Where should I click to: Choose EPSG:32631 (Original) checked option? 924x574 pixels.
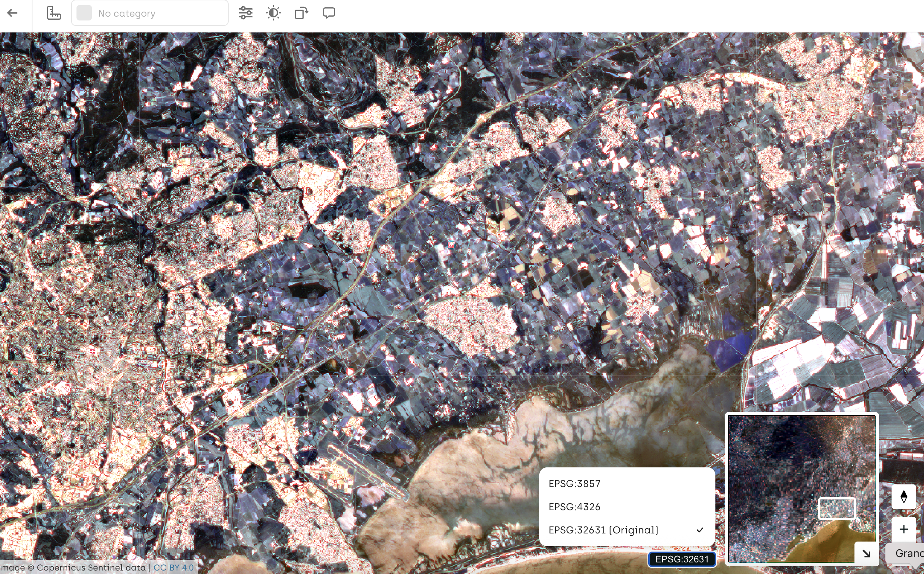click(603, 530)
